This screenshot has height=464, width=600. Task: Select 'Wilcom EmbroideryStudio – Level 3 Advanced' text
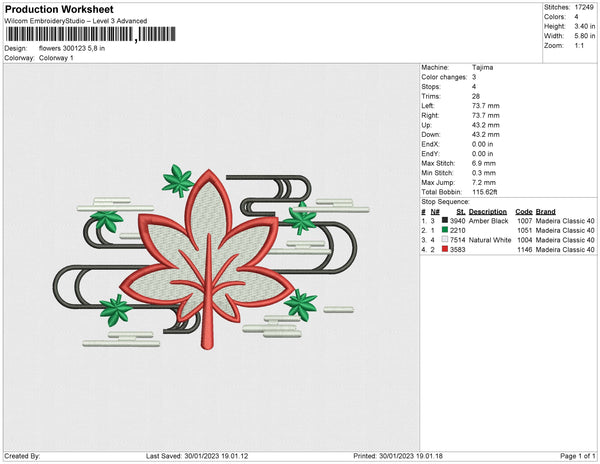[76, 21]
